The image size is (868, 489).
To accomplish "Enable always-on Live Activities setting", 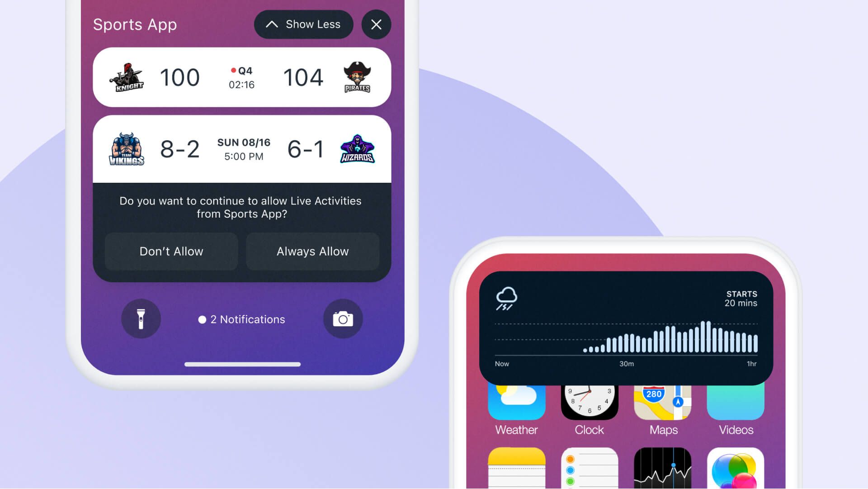I will tap(312, 251).
